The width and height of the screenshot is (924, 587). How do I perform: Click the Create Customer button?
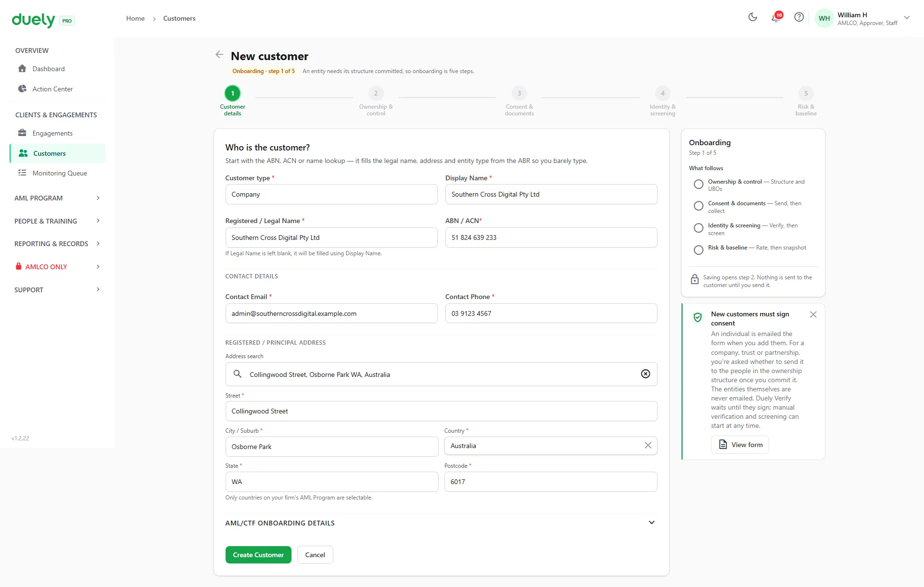(258, 555)
